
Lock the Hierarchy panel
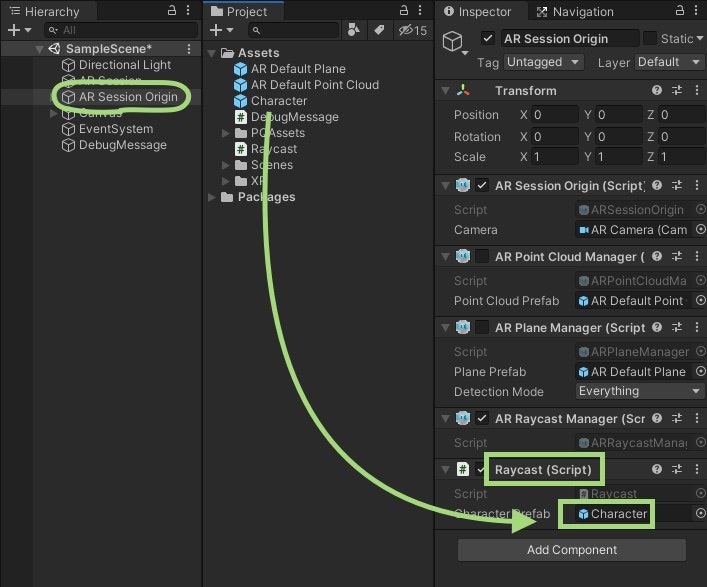(172, 10)
